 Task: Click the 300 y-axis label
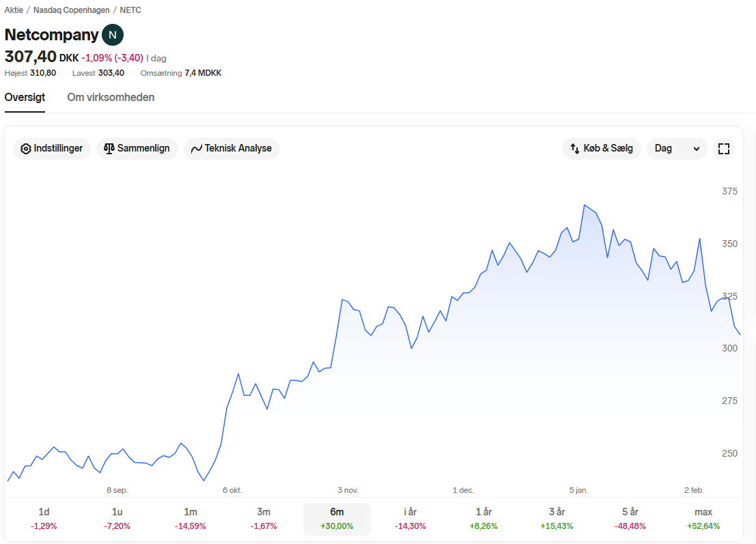(729, 348)
